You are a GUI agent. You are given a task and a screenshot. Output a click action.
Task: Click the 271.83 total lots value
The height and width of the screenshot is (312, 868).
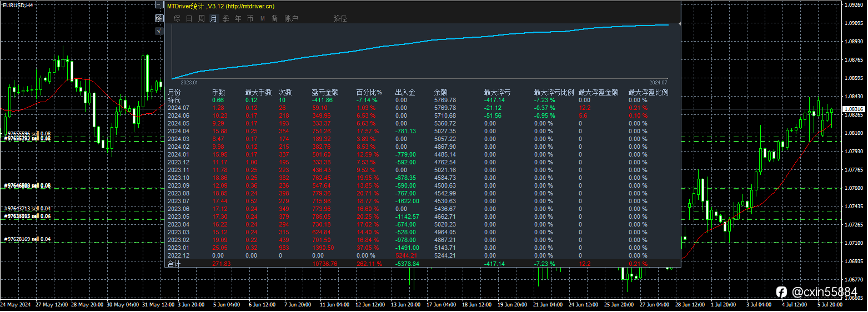221,264
